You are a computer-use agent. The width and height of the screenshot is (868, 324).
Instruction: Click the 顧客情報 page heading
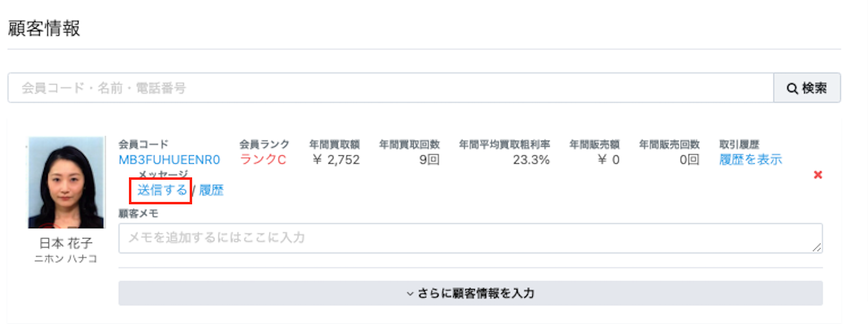pos(44,28)
